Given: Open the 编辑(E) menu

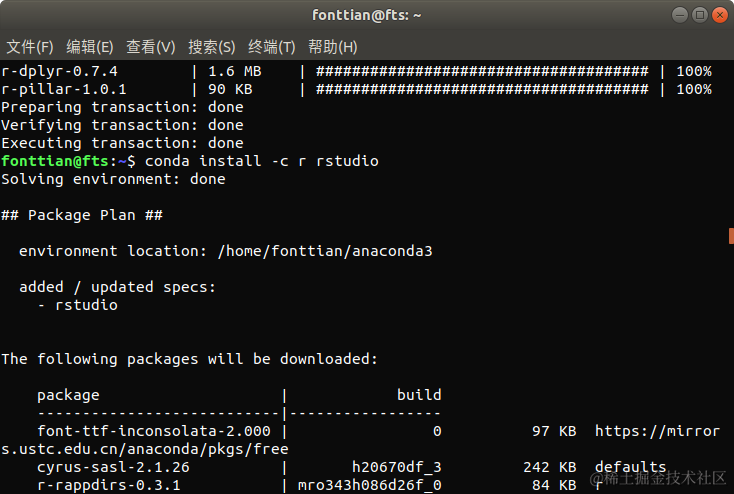Looking at the screenshot, I should [89, 47].
